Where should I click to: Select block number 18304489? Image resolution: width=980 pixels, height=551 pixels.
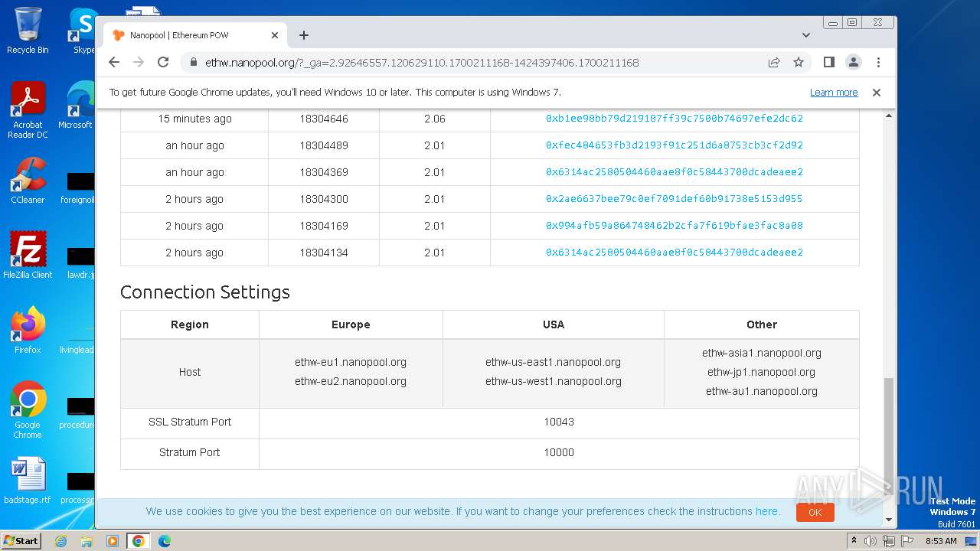tap(324, 145)
